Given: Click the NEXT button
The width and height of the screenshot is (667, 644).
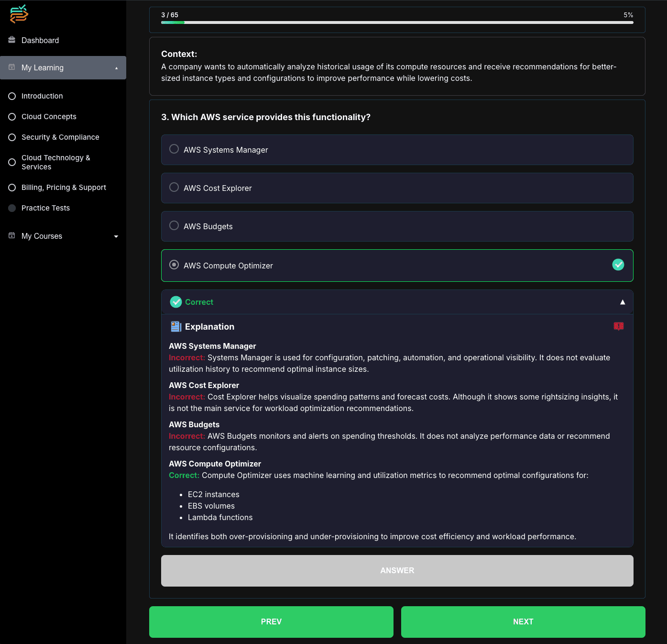Looking at the screenshot, I should (523, 622).
